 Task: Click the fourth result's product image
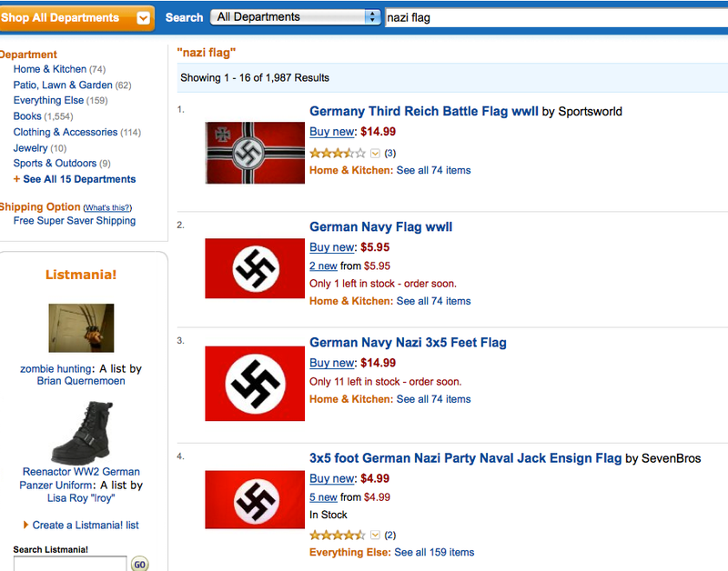point(255,499)
